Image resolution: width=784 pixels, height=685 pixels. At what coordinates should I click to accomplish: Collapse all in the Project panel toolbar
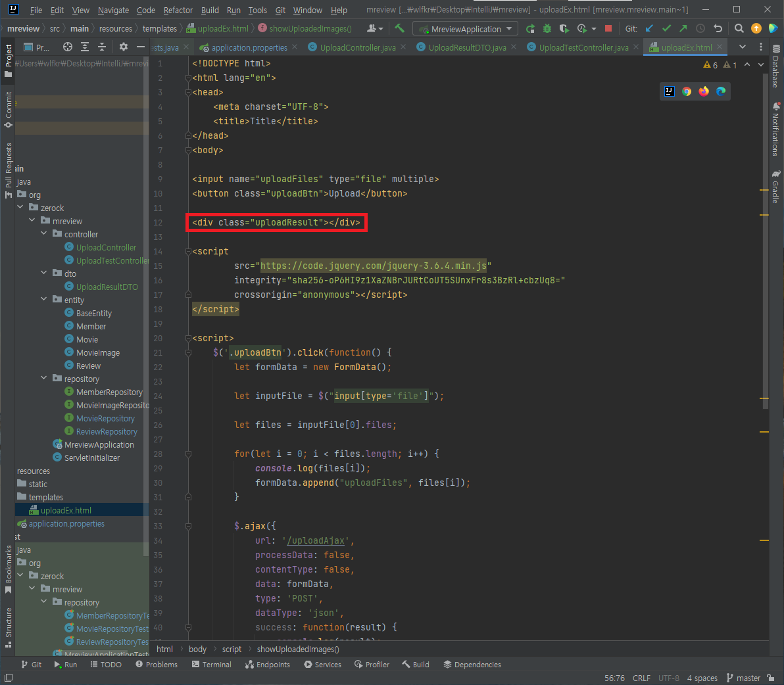pyautogui.click(x=102, y=47)
